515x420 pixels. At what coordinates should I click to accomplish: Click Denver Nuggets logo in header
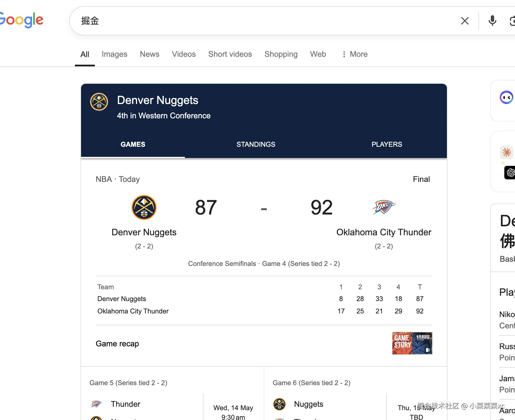(x=99, y=102)
